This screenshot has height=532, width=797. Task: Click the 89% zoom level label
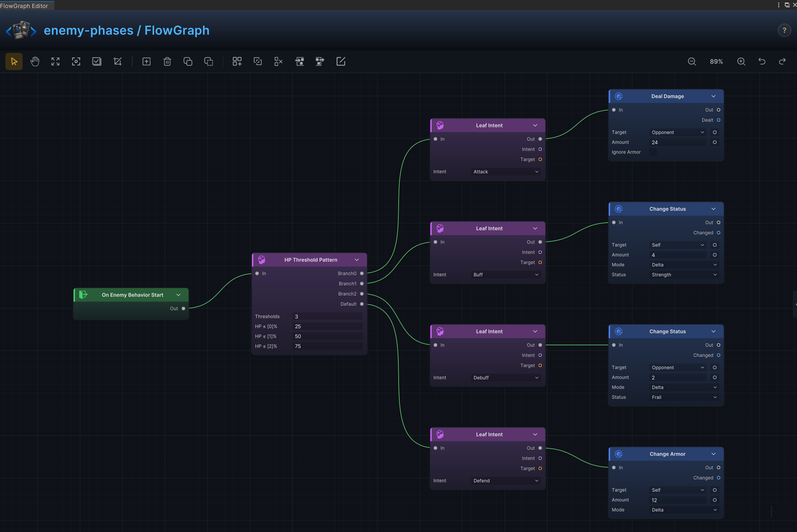coord(716,61)
